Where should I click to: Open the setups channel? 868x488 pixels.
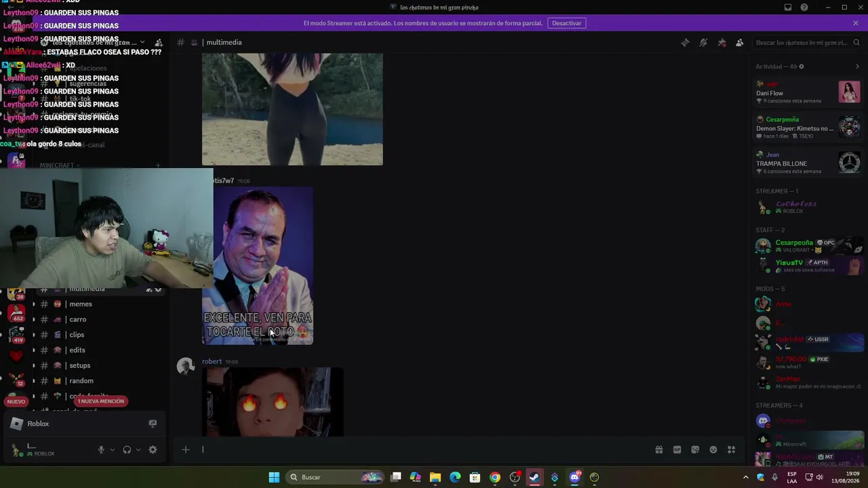tap(79, 365)
